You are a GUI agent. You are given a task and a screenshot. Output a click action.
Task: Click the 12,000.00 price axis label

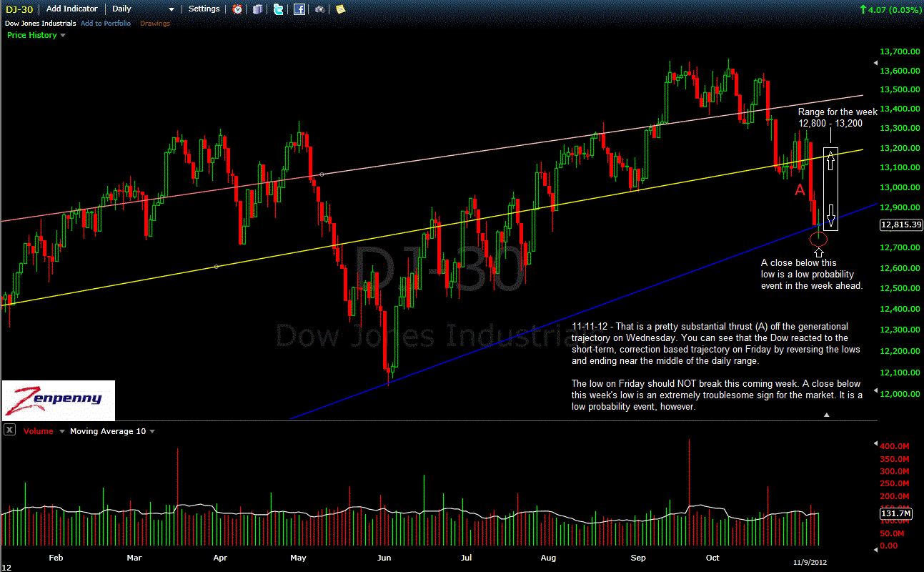(899, 394)
